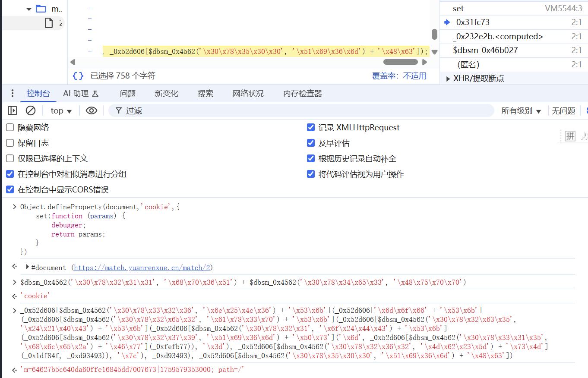Click the 'cookie' output result

35,296
